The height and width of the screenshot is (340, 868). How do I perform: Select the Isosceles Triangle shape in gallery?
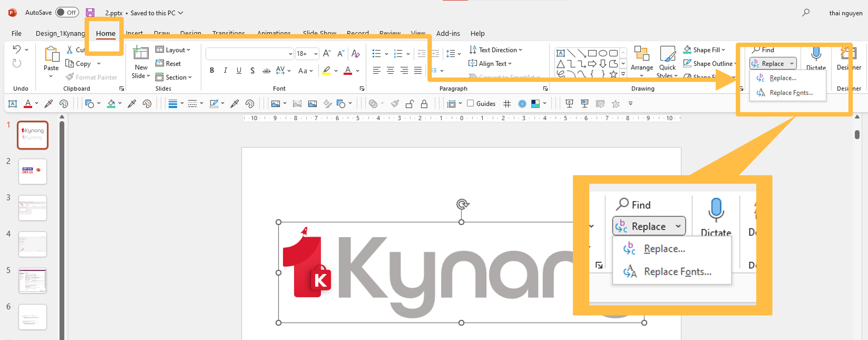[x=560, y=64]
